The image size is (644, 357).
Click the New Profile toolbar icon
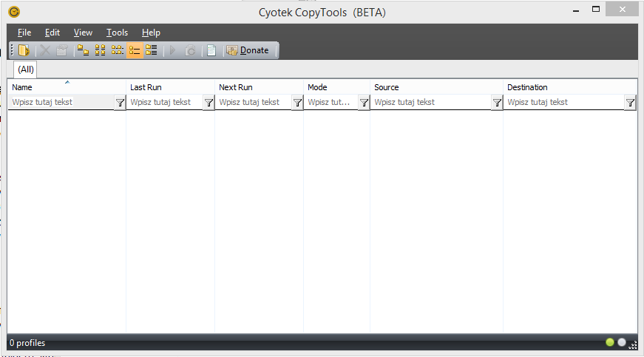[24, 50]
